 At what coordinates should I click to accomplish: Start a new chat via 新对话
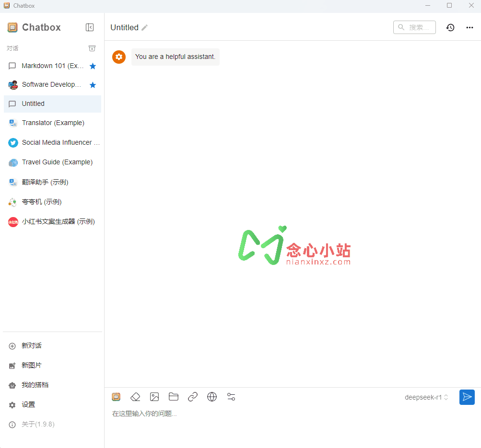(52, 345)
